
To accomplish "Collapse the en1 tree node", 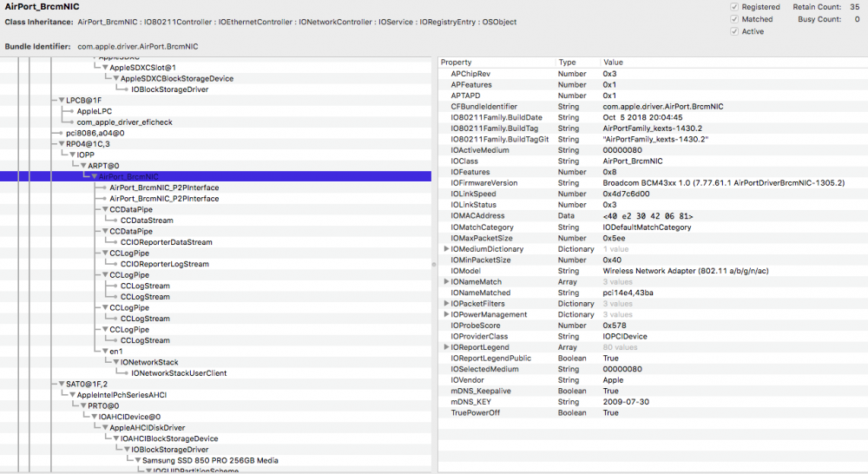I will pos(105,351).
